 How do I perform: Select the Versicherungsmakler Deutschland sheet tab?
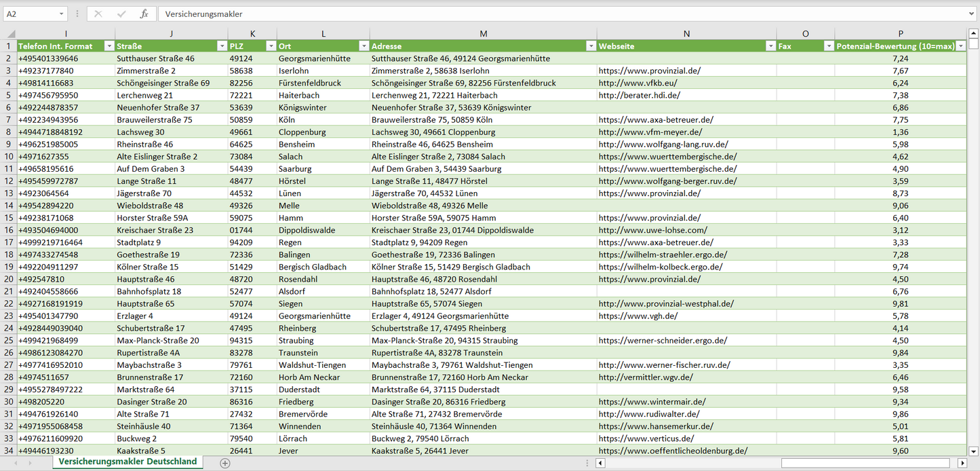click(x=128, y=461)
